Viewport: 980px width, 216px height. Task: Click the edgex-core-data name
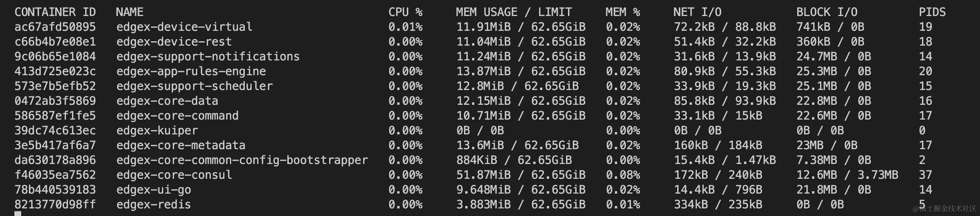[167, 101]
